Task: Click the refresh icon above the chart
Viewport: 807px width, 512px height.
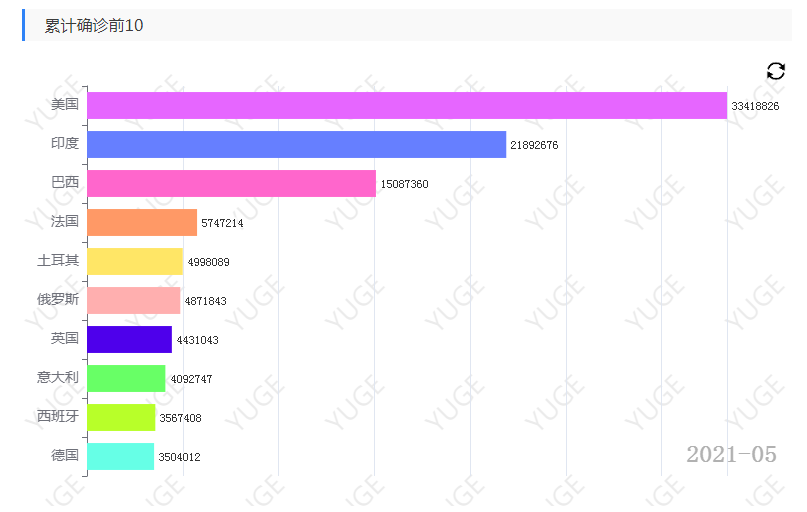Action: pos(776,71)
